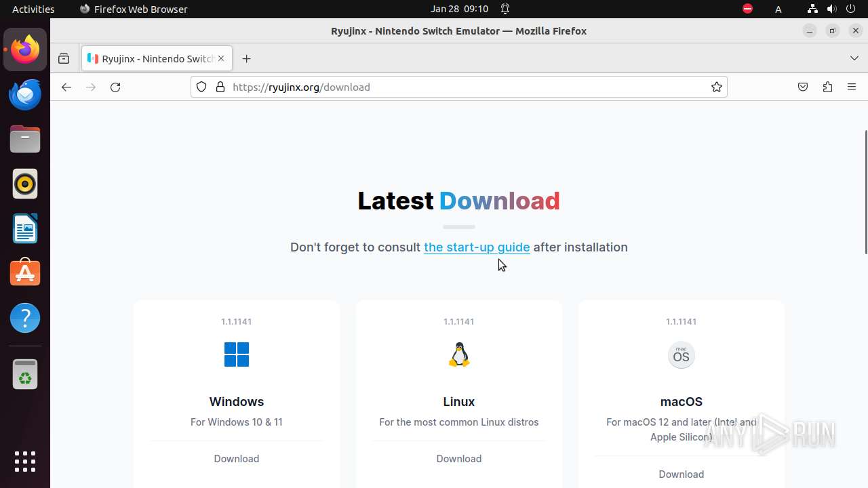Screen dimensions: 868x488
Task: Go forward with the forward arrow
Action: 91,87
